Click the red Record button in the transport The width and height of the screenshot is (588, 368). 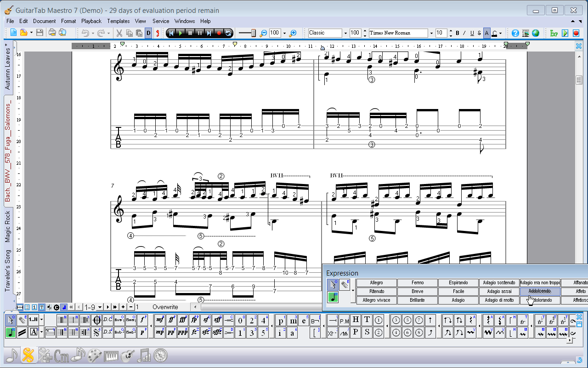[x=219, y=33]
